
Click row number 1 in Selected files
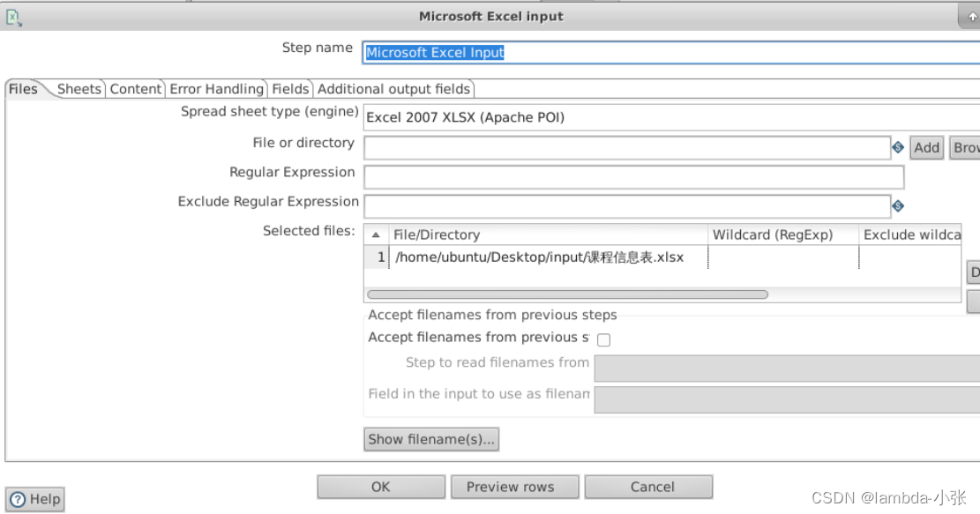pos(377,257)
